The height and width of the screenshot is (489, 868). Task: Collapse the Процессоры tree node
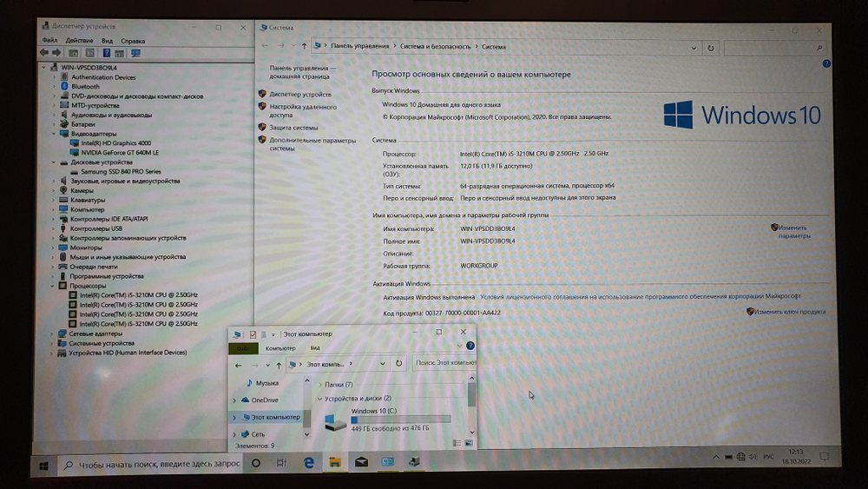(x=53, y=286)
